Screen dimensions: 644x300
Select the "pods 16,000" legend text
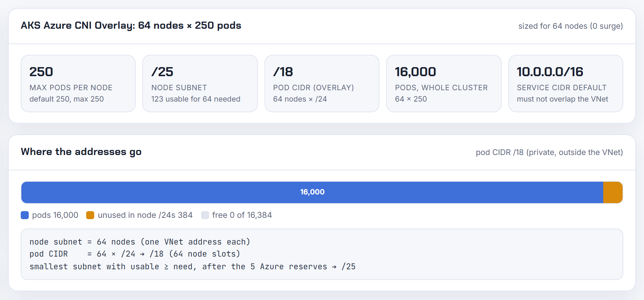(55, 215)
